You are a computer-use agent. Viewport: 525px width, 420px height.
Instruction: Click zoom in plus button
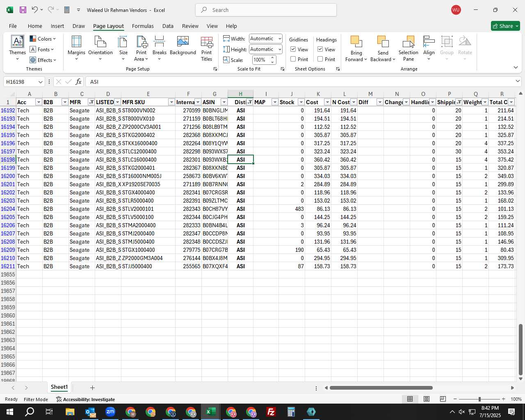(x=504, y=399)
